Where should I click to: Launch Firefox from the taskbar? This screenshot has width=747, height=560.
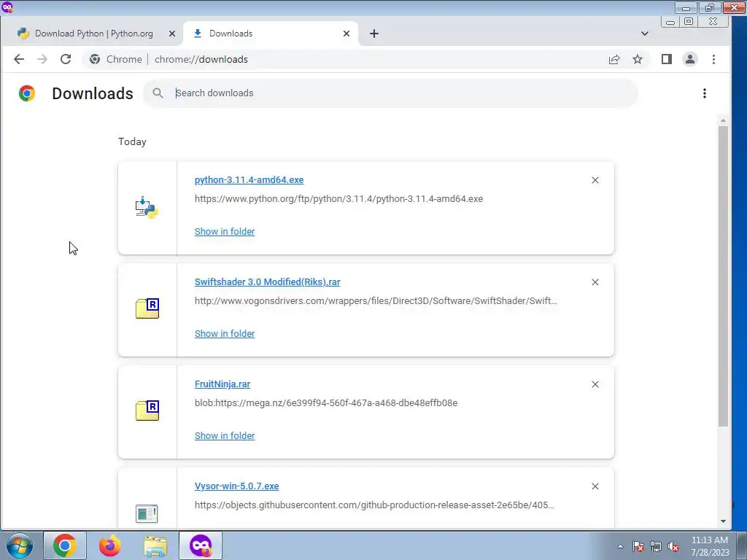(x=110, y=545)
